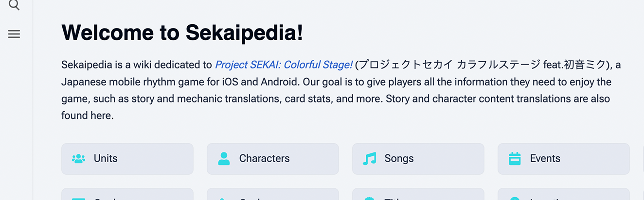Click the icon in the button under Units
The width and height of the screenshot is (644, 200).
(78, 198)
